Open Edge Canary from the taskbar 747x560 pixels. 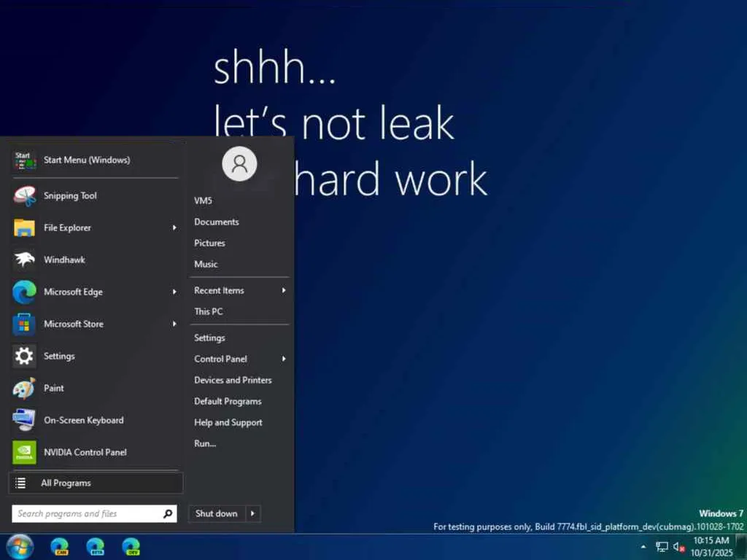pos(60,546)
